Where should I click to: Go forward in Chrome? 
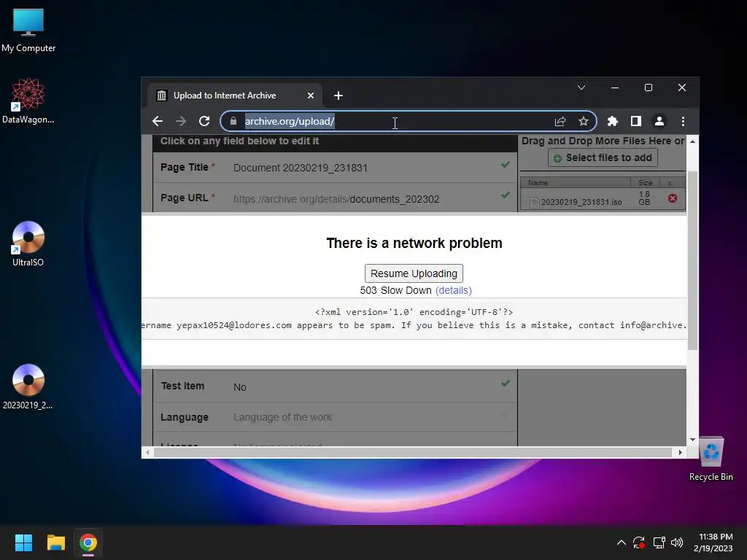click(181, 122)
